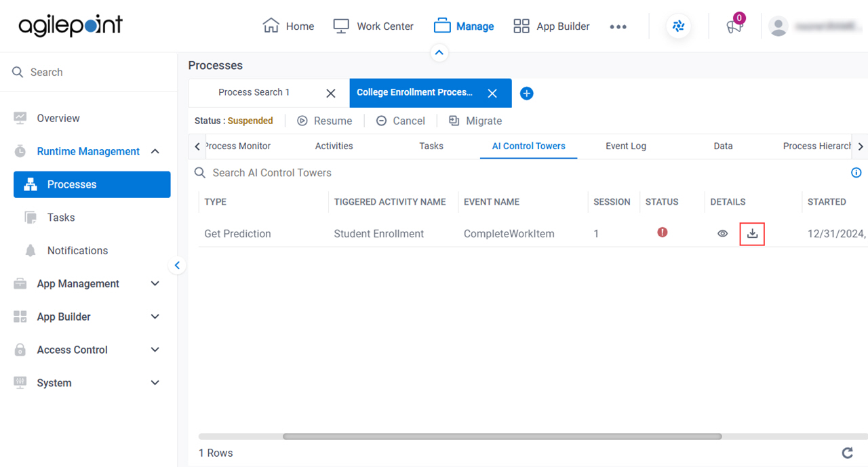View details with the eye icon

(723, 234)
